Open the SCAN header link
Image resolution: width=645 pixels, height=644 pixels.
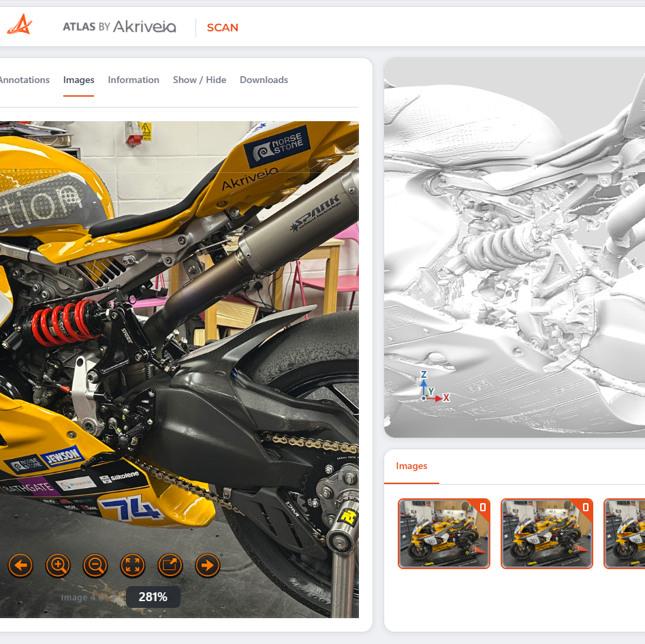pos(223,27)
